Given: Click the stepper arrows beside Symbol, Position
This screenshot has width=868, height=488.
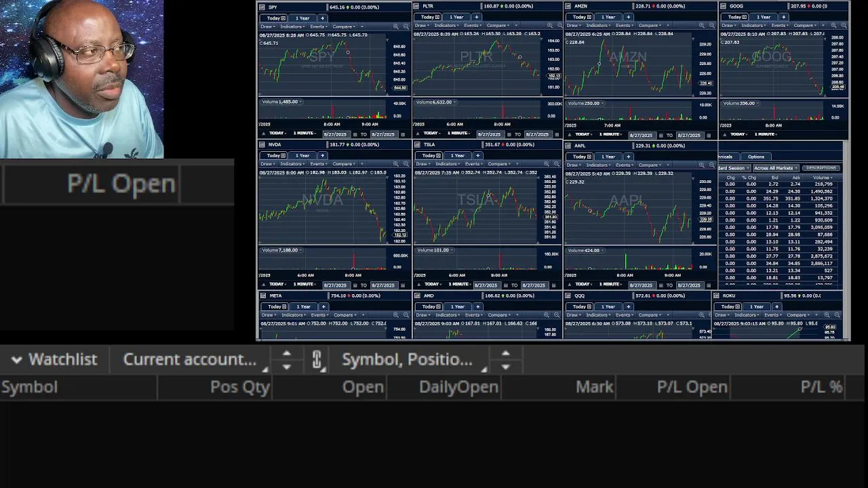Looking at the screenshot, I should tap(505, 360).
